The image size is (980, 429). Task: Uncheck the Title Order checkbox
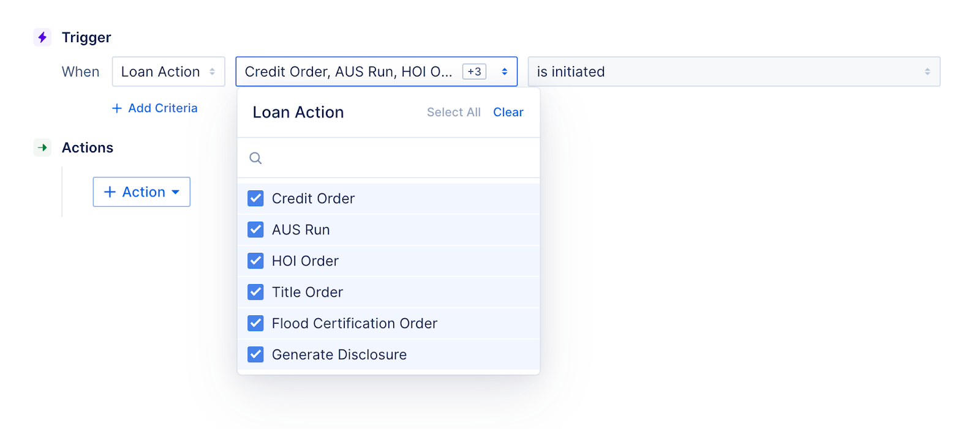[255, 292]
